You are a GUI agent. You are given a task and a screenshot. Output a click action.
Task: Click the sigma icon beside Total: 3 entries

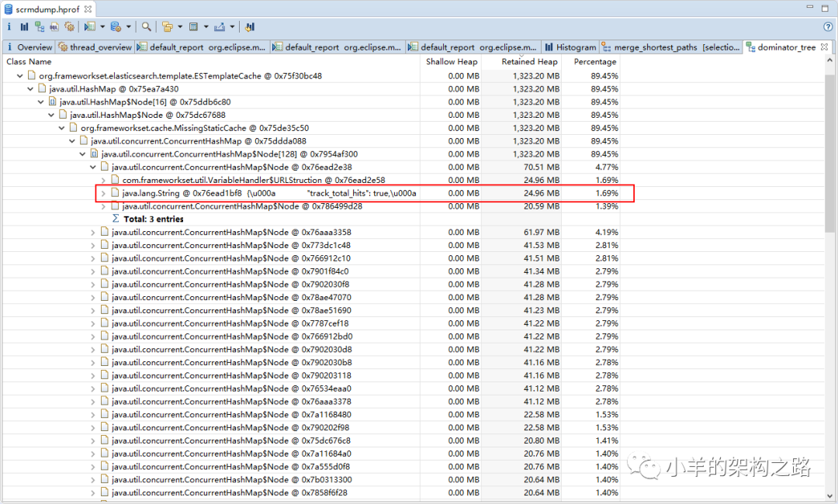(116, 219)
